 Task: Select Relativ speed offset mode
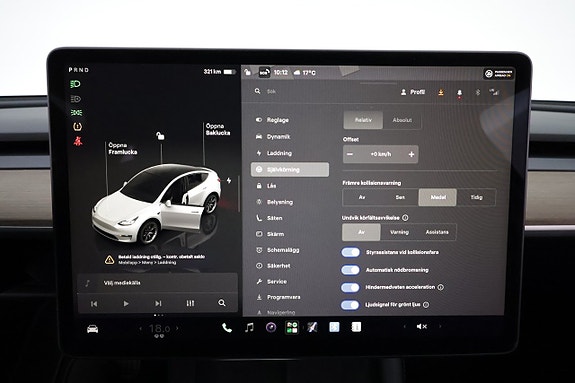point(363,120)
